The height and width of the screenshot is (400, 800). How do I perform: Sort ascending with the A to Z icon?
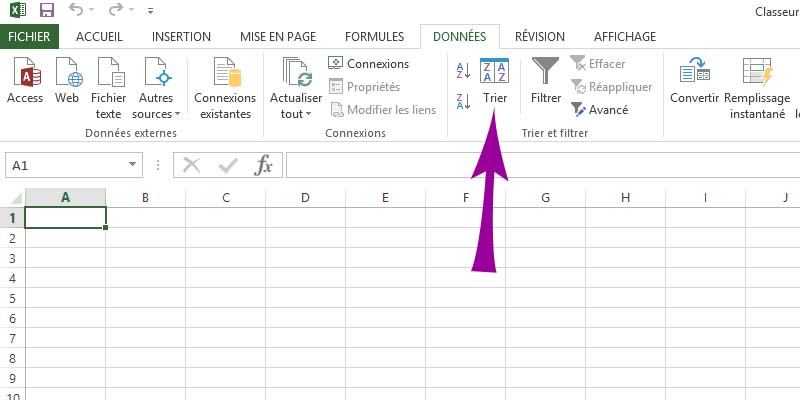(463, 70)
